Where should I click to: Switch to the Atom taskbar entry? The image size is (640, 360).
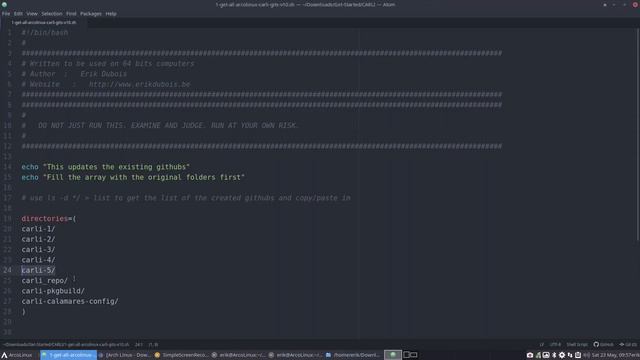[68, 355]
